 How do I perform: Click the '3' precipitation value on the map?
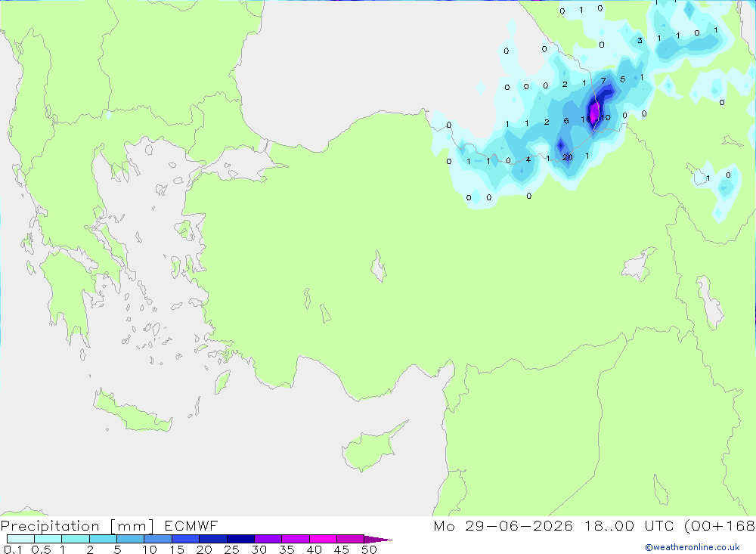coord(640,41)
